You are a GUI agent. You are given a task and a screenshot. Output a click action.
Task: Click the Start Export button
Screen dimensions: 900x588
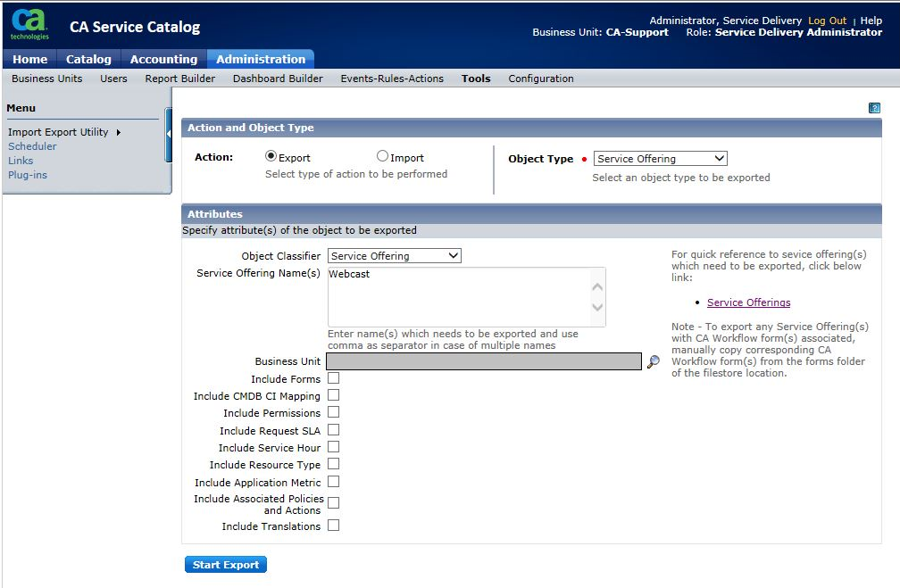226,565
